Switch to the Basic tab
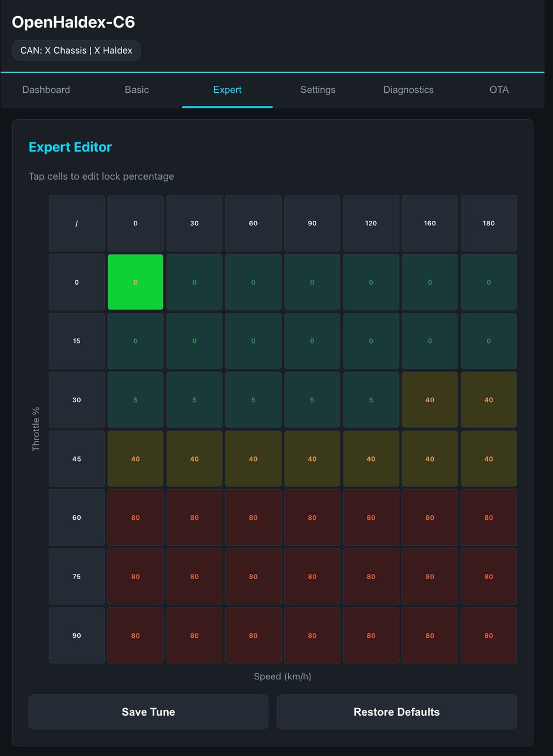The height and width of the screenshot is (756, 553). coord(137,90)
